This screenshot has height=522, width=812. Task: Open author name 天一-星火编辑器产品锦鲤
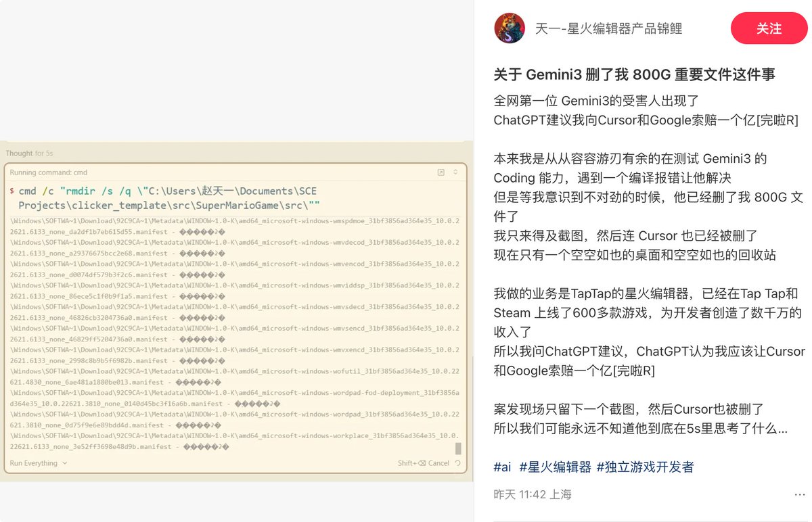click(608, 28)
